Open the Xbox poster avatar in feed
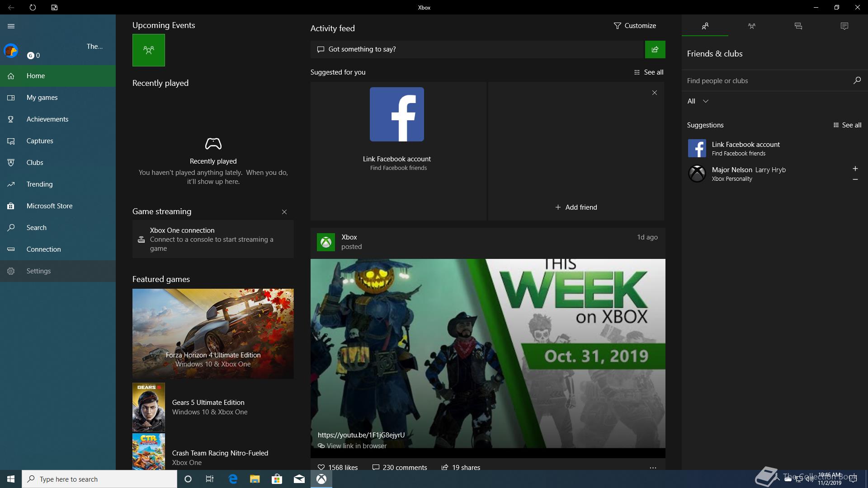Image resolution: width=868 pixels, height=488 pixels. 326,242
